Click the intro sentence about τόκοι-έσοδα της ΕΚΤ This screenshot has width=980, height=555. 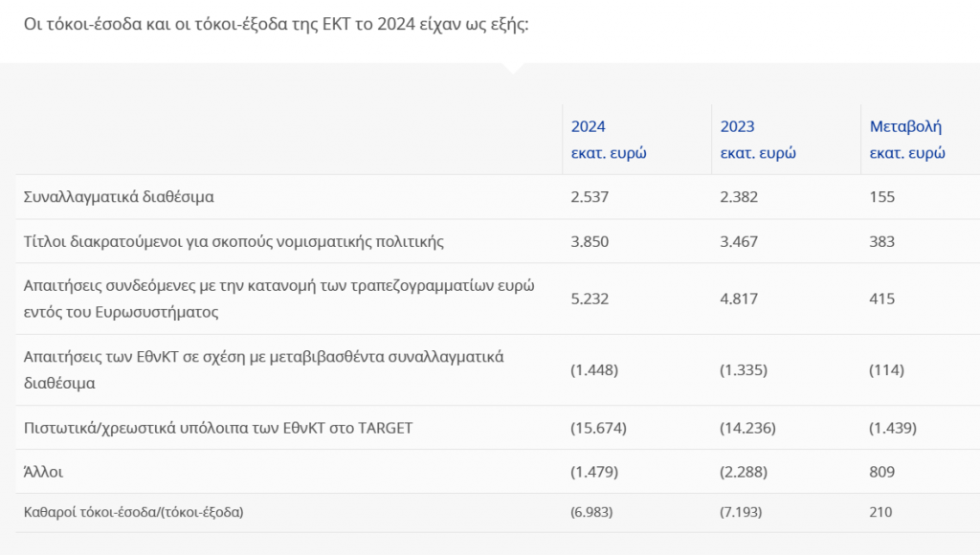pyautogui.click(x=276, y=24)
